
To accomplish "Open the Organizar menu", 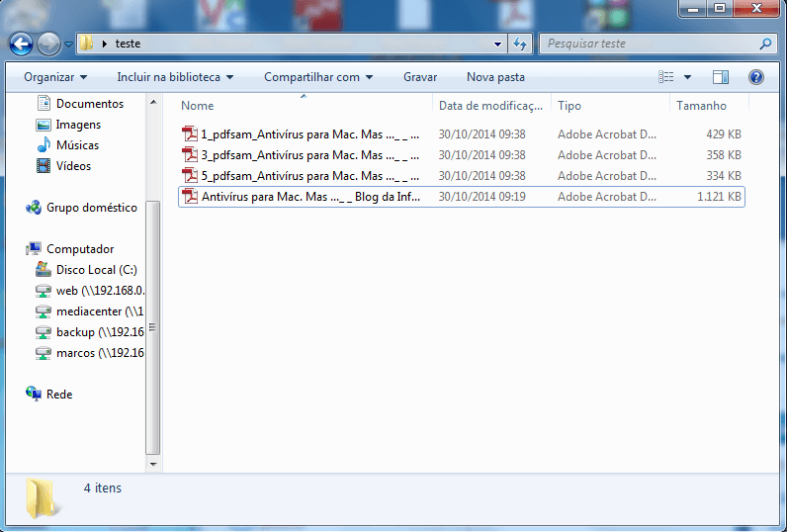I will tap(55, 77).
